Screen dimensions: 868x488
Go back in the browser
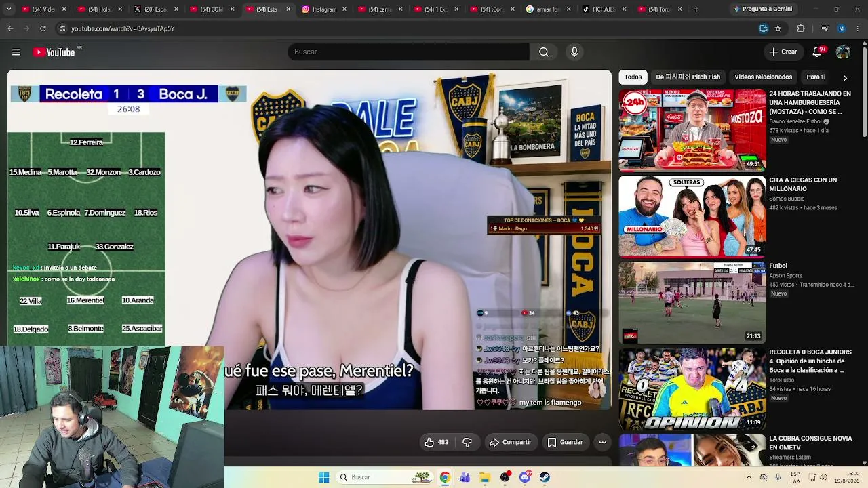point(10,28)
